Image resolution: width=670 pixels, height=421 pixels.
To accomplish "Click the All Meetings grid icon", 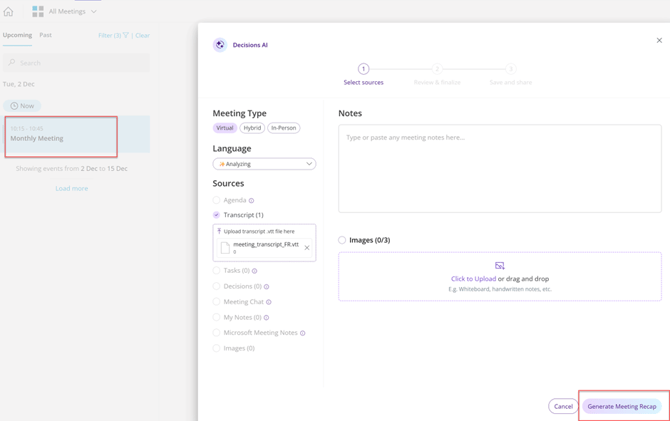I will (38, 12).
